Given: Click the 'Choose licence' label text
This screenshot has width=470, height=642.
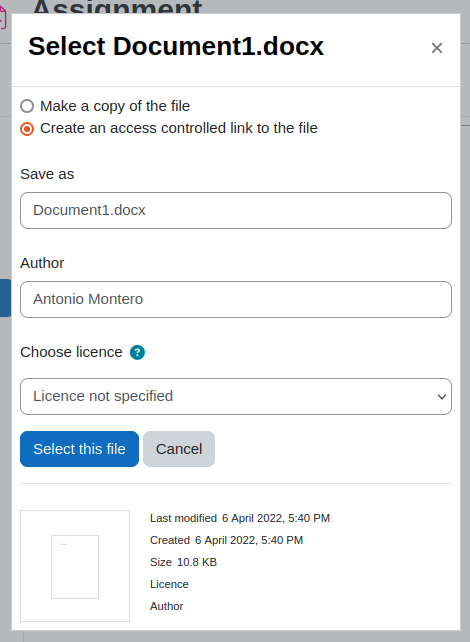Looking at the screenshot, I should 71,352.
